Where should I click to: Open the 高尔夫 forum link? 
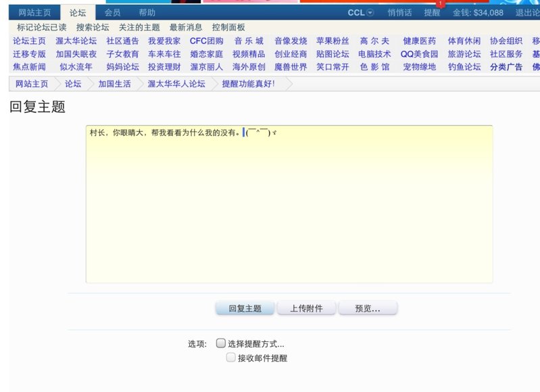pos(374,41)
